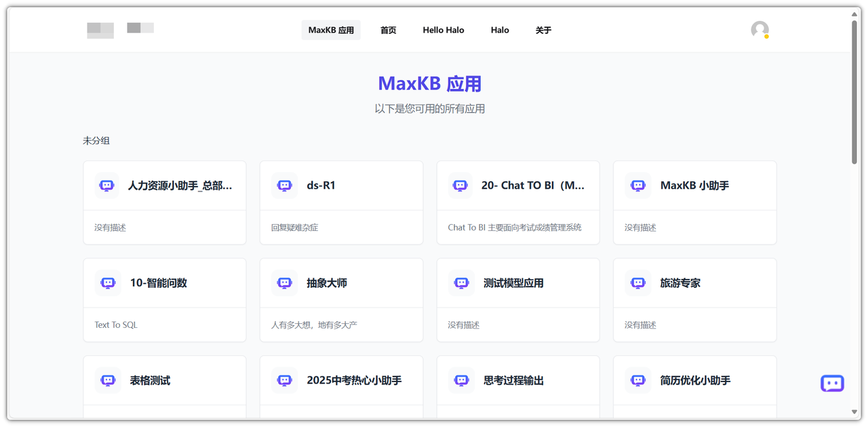Go to the Hello Halo page

[x=443, y=30]
